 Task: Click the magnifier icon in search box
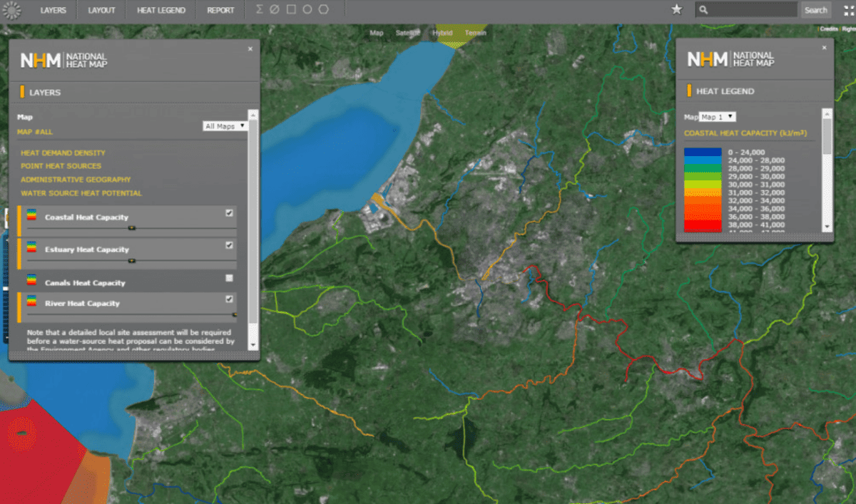[x=703, y=10]
